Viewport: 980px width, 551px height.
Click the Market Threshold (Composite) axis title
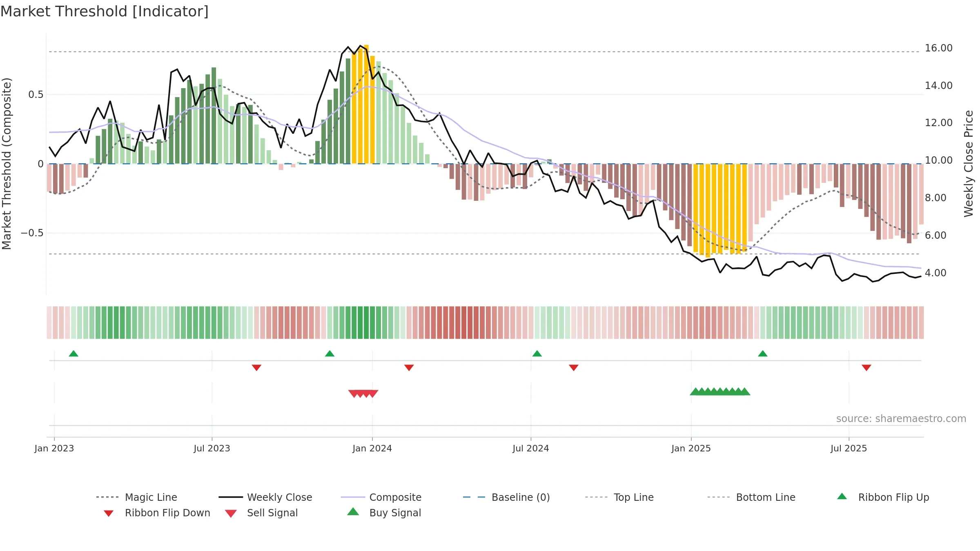click(7, 164)
